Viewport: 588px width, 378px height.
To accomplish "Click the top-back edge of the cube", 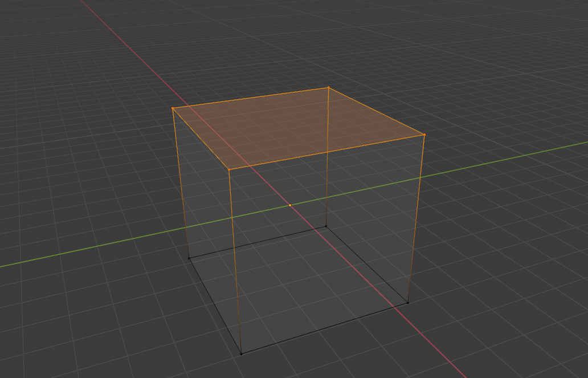I will coord(251,97).
